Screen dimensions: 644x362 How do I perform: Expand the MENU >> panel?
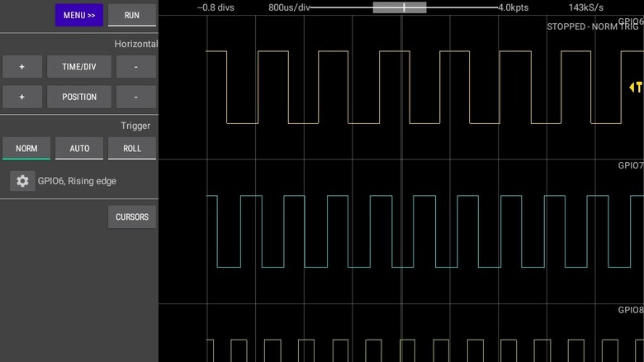(79, 15)
